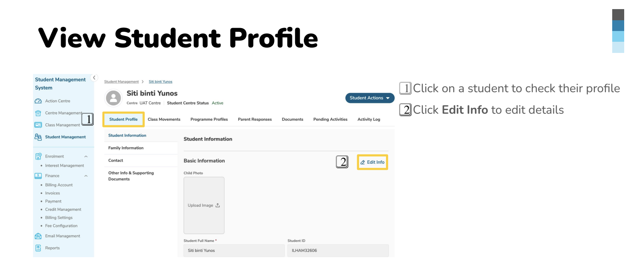Click the Enrolment sidebar icon
This screenshot has width=644, height=277.
click(38, 156)
